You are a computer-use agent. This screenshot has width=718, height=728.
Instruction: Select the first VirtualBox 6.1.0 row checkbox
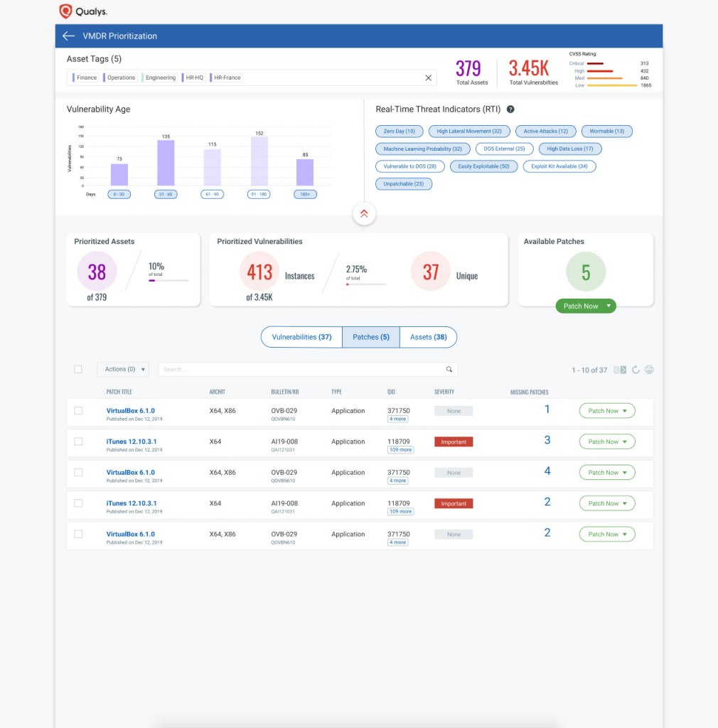[x=78, y=411]
